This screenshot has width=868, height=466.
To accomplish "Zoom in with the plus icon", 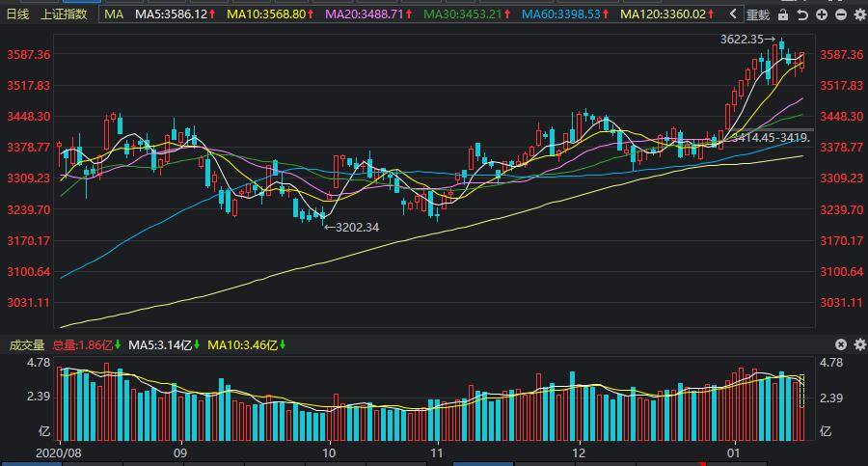I will [x=822, y=15].
